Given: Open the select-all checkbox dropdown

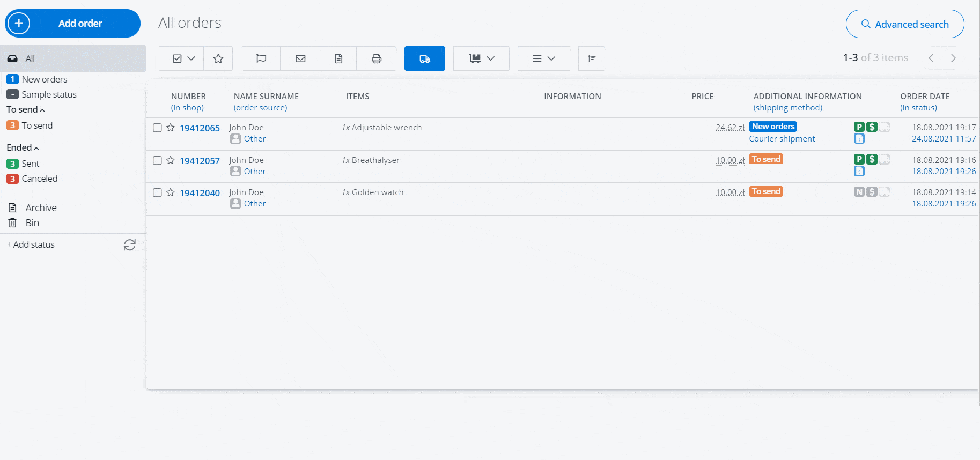Looking at the screenshot, I should [x=181, y=58].
